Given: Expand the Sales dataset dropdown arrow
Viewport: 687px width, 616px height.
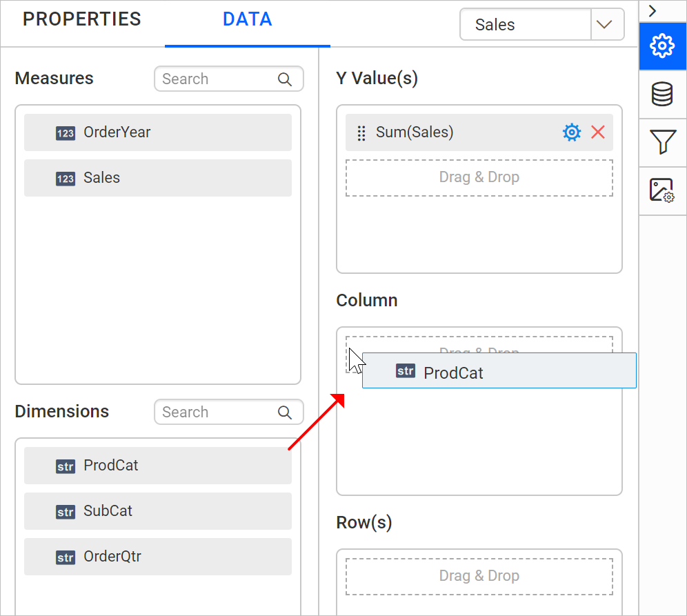Looking at the screenshot, I should (605, 25).
